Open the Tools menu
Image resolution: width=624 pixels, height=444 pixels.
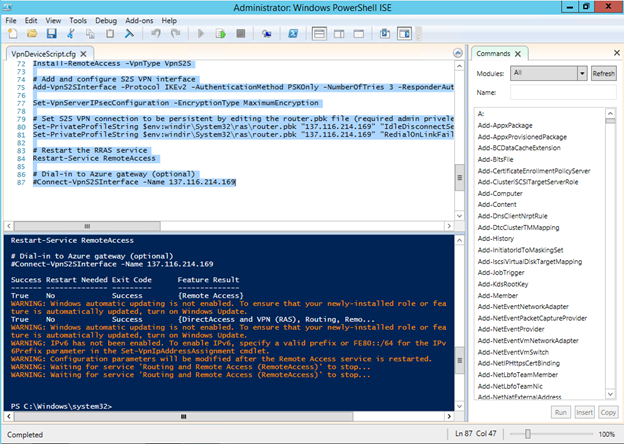[x=78, y=21]
